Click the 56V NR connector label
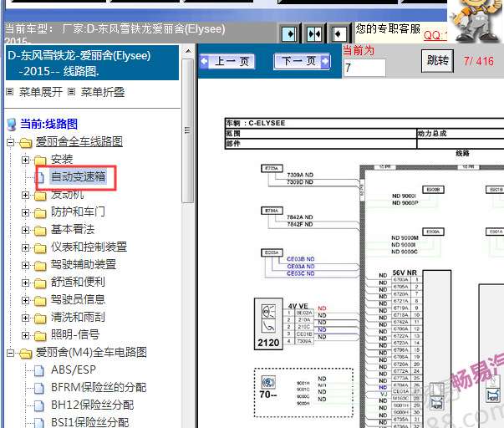The height and width of the screenshot is (428, 504). pos(405,273)
